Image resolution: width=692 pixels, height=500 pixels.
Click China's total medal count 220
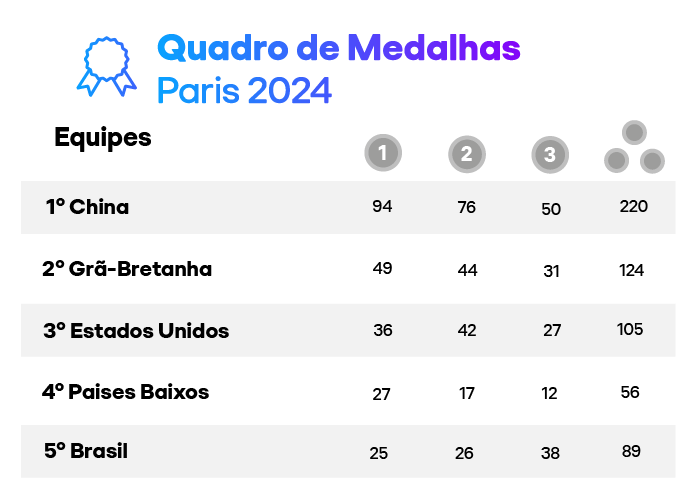point(634,207)
